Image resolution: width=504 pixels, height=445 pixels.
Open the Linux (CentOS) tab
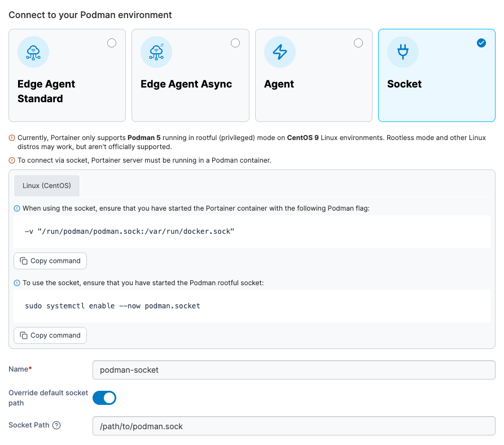[x=47, y=185]
